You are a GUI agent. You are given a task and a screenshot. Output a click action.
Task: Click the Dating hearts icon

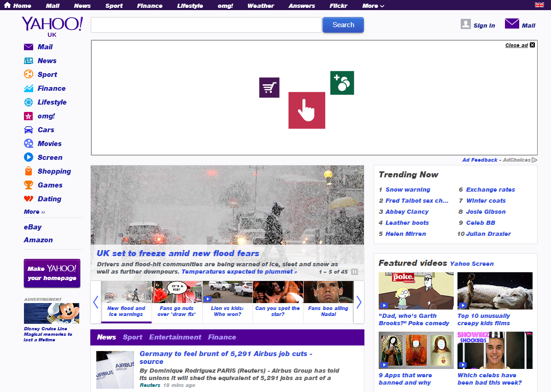(29, 199)
